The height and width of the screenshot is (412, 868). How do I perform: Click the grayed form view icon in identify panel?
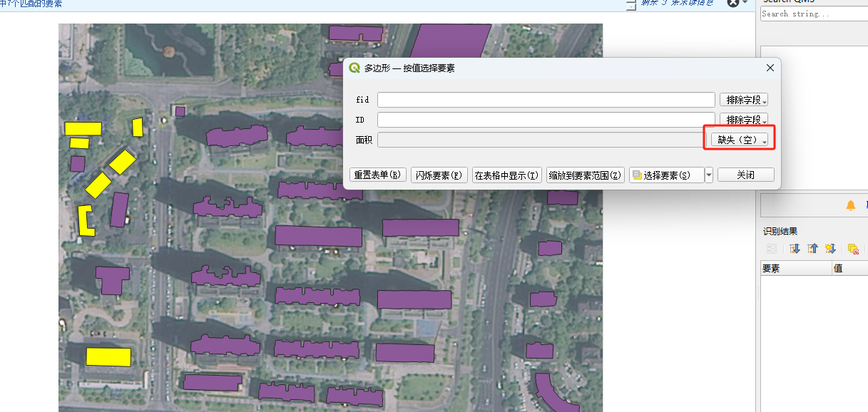coord(772,249)
